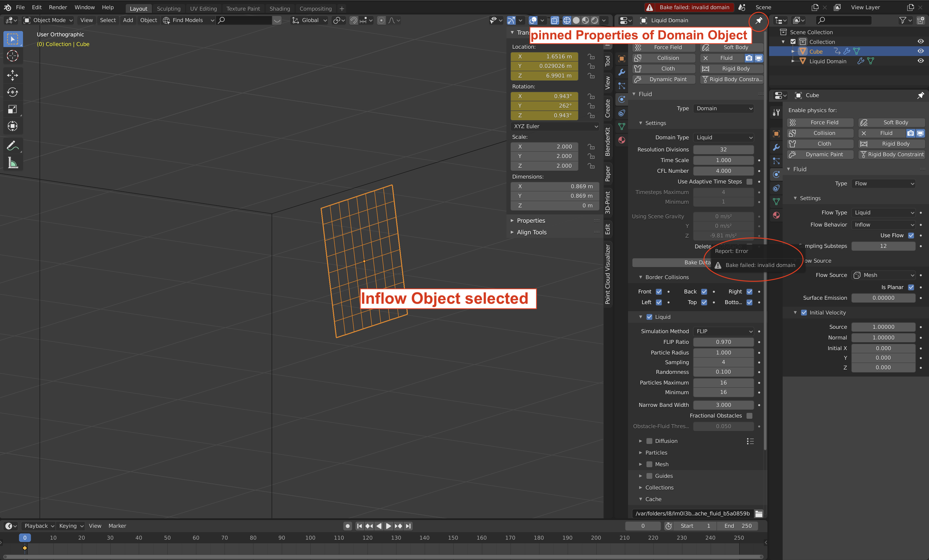Switch to the Sculpting workspace tab
Image resolution: width=929 pixels, height=560 pixels.
coord(169,8)
